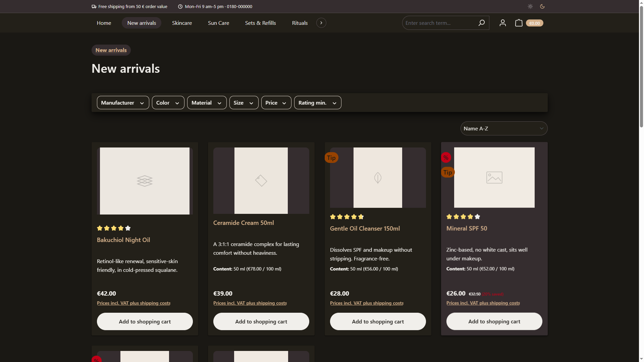Expand the Manufacturer filter
Image resolution: width=644 pixels, height=362 pixels.
coord(123,103)
